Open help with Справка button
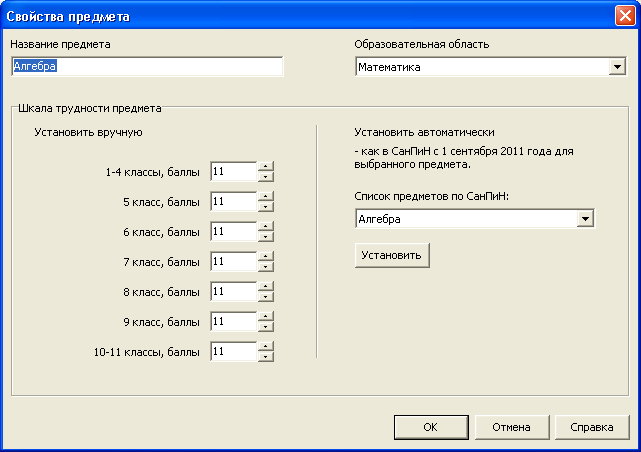The image size is (641, 452). (x=592, y=427)
